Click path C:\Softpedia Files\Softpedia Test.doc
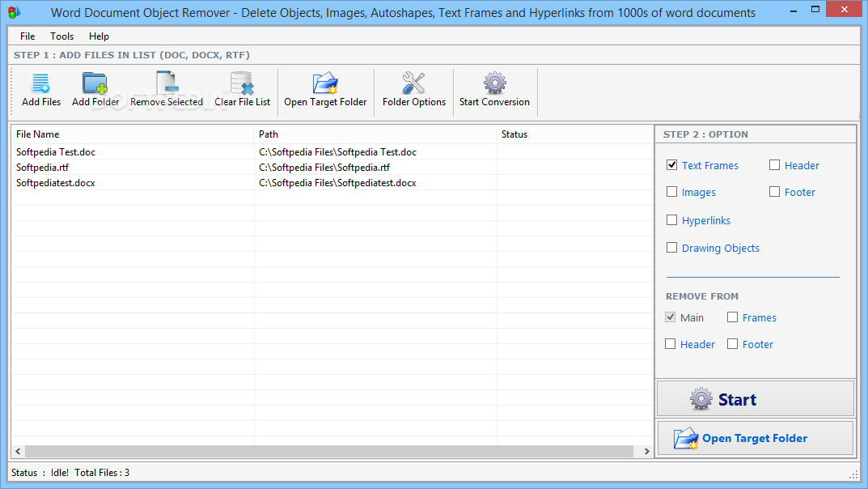The width and height of the screenshot is (868, 489). [337, 151]
